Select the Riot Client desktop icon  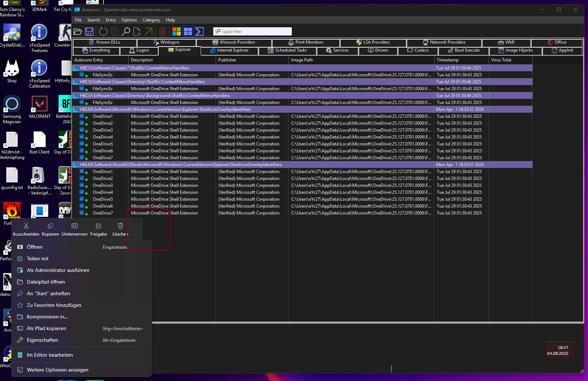(39, 143)
